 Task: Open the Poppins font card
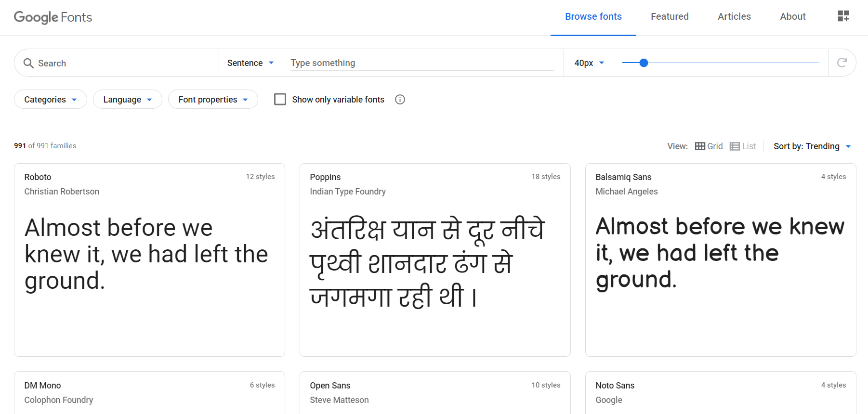click(435, 260)
